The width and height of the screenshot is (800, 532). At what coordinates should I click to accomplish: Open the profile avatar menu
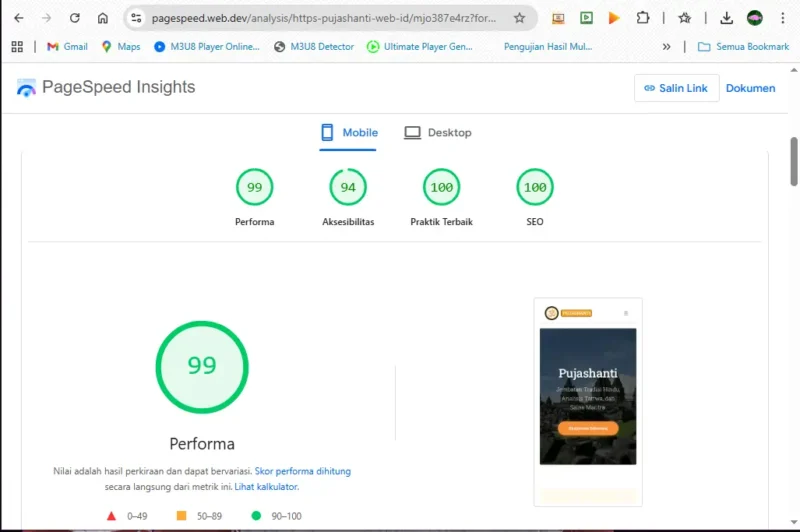pyautogui.click(x=755, y=18)
